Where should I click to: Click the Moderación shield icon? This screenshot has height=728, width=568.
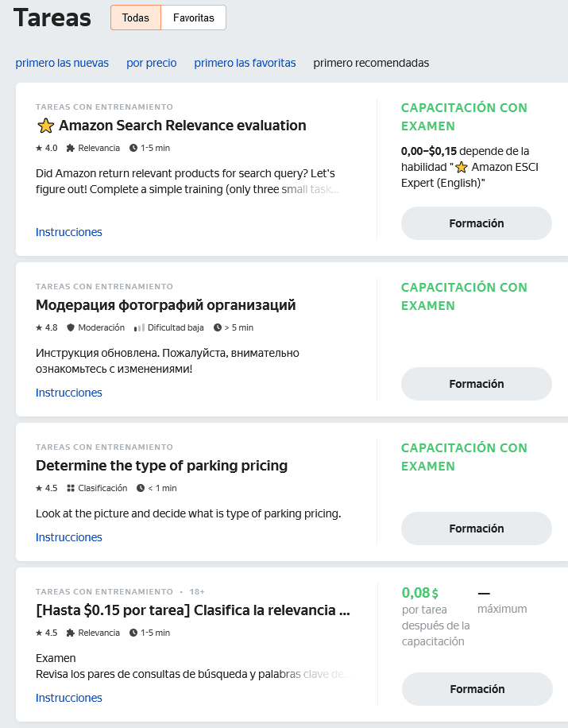71,327
